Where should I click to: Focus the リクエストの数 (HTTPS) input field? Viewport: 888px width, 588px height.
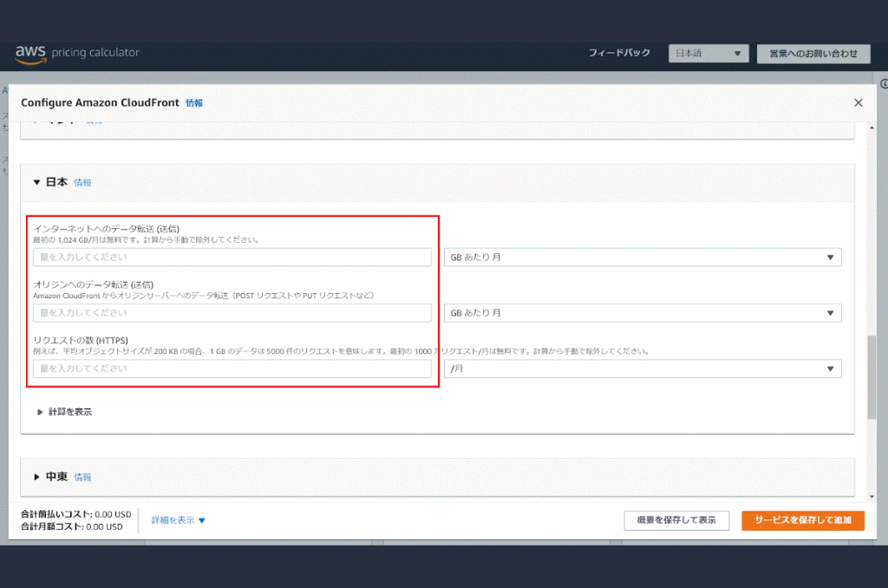[232, 369]
